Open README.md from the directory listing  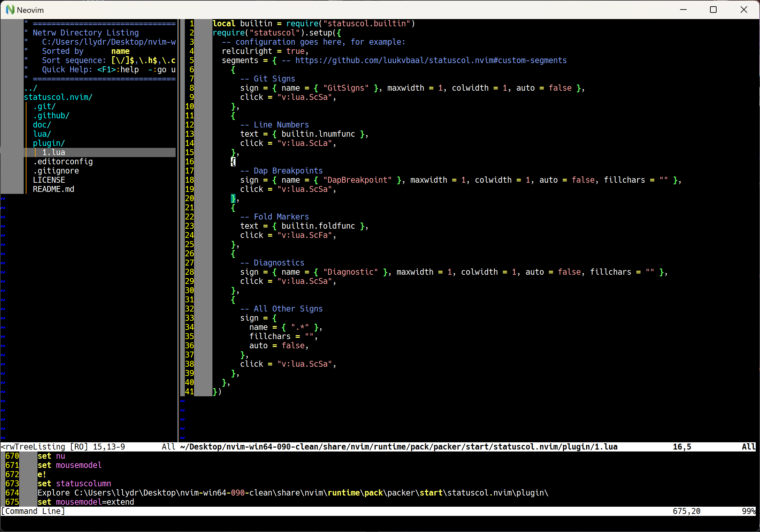pos(53,189)
